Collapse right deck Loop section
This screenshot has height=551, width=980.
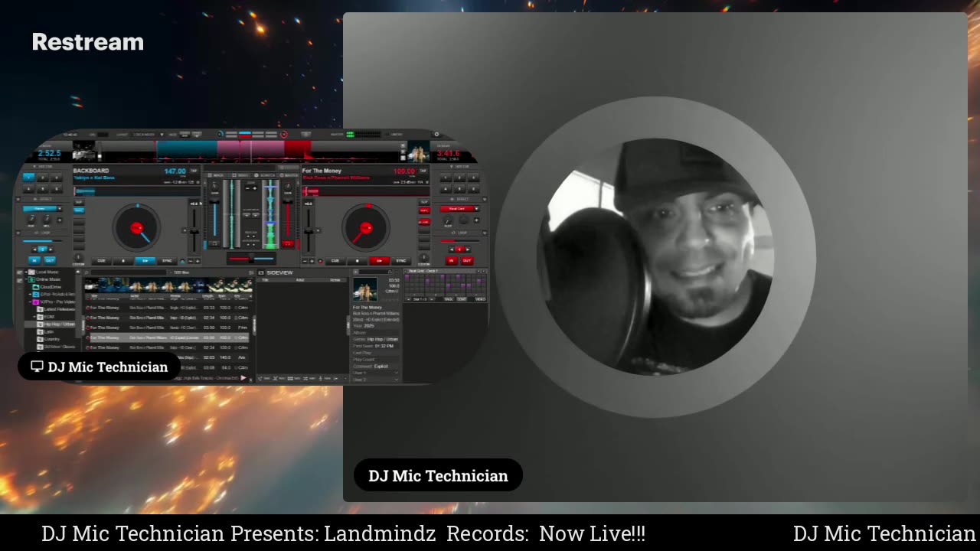(x=485, y=233)
